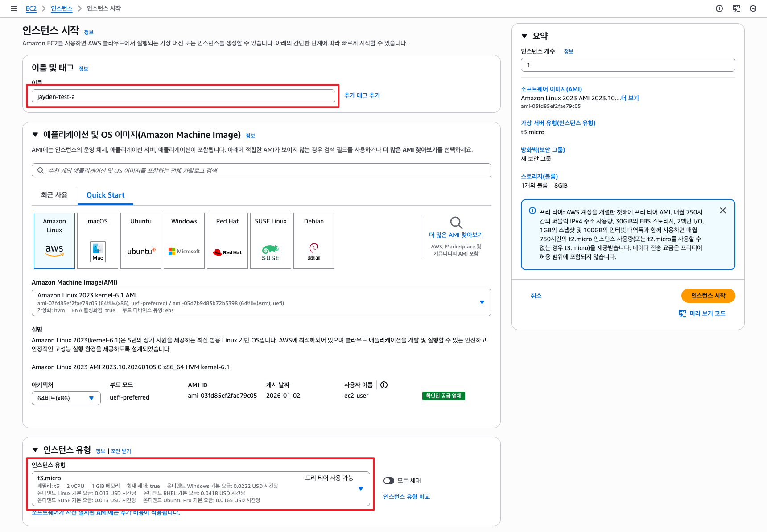
Task: Click the info circle icon in top bar
Action: (719, 8)
